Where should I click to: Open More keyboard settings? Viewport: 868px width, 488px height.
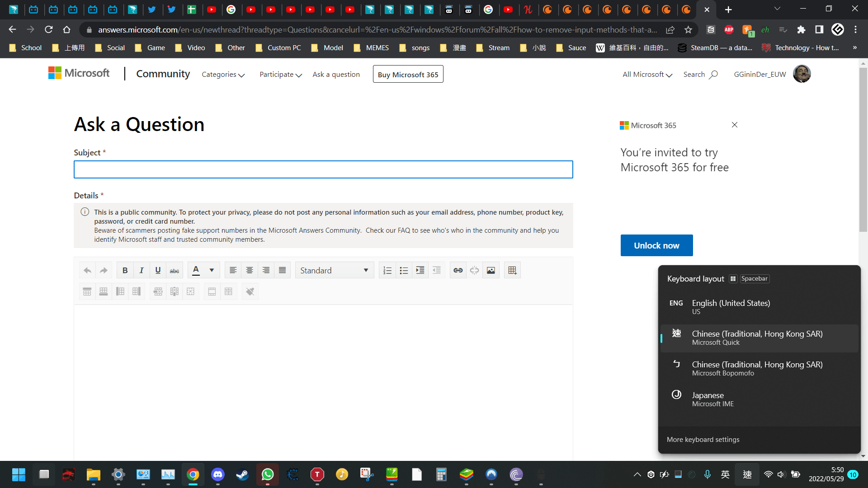[x=703, y=439]
